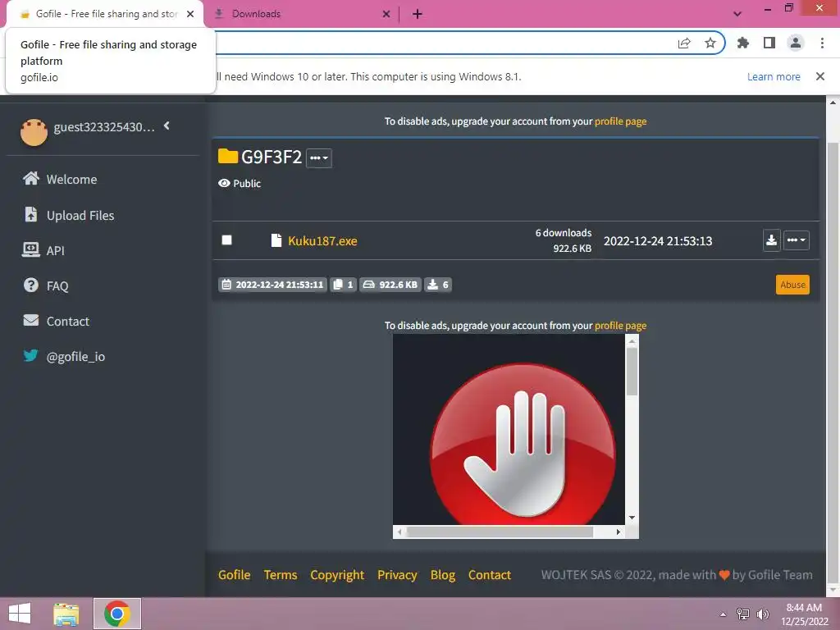This screenshot has width=840, height=630.
Task: Open the Gofile footer link
Action: click(x=234, y=575)
